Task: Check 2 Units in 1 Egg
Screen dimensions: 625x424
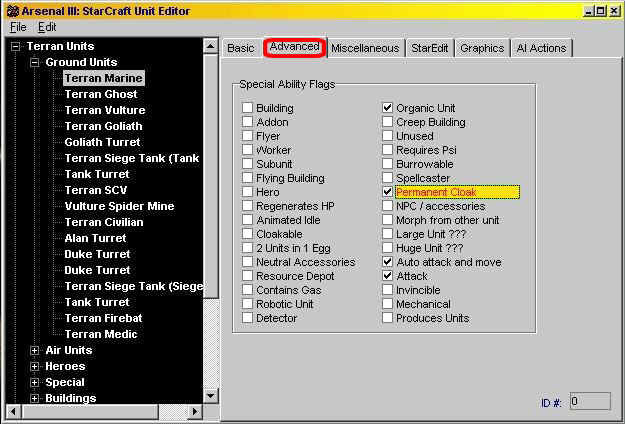Action: 248,248
